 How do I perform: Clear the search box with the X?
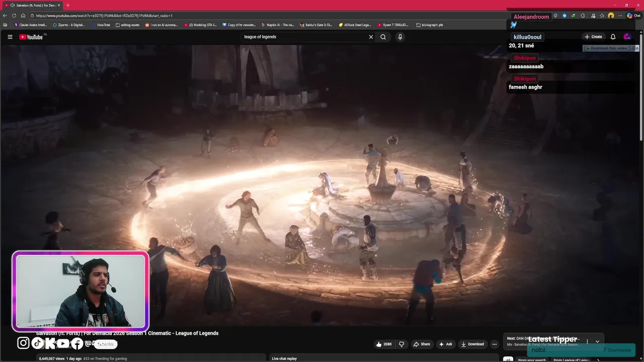(371, 37)
